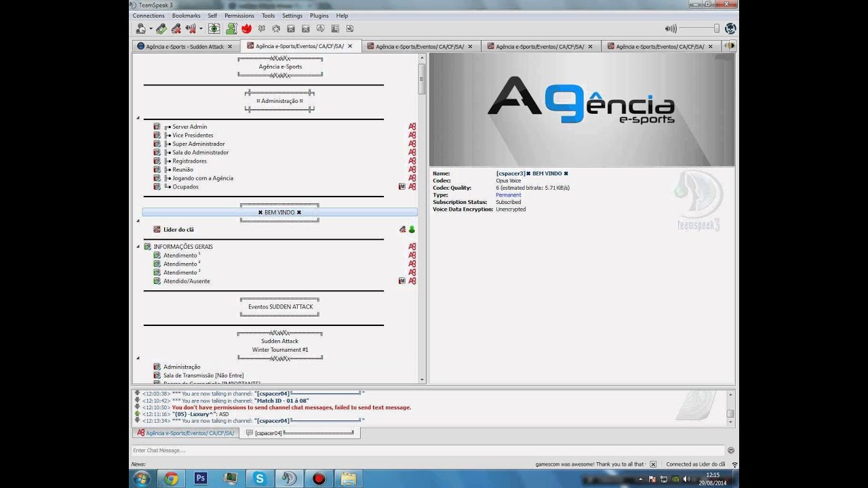Screen dimensions: 868x488
Task: Select the BEM VINDO spacer channel
Action: [x=279, y=212]
